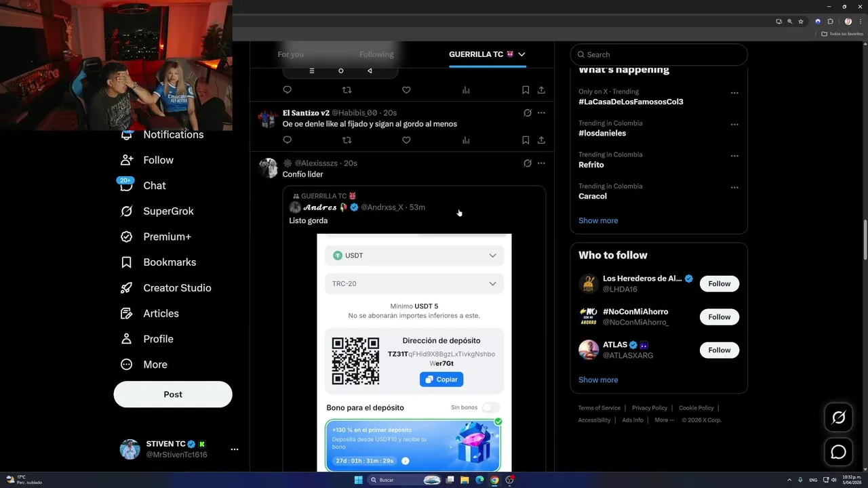This screenshot has width=868, height=488.
Task: Open Notifications in the sidebar
Action: click(162, 135)
